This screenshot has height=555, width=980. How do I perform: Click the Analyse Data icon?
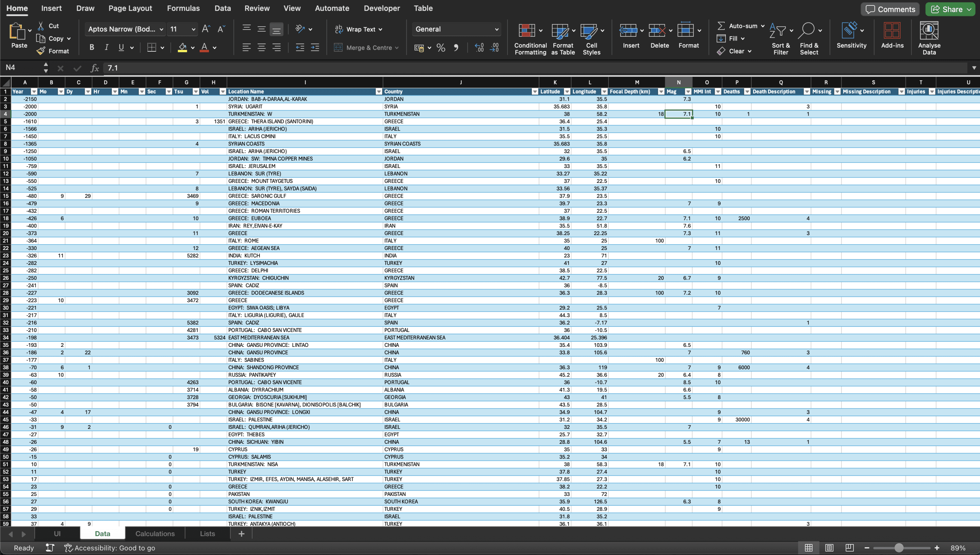[929, 31]
